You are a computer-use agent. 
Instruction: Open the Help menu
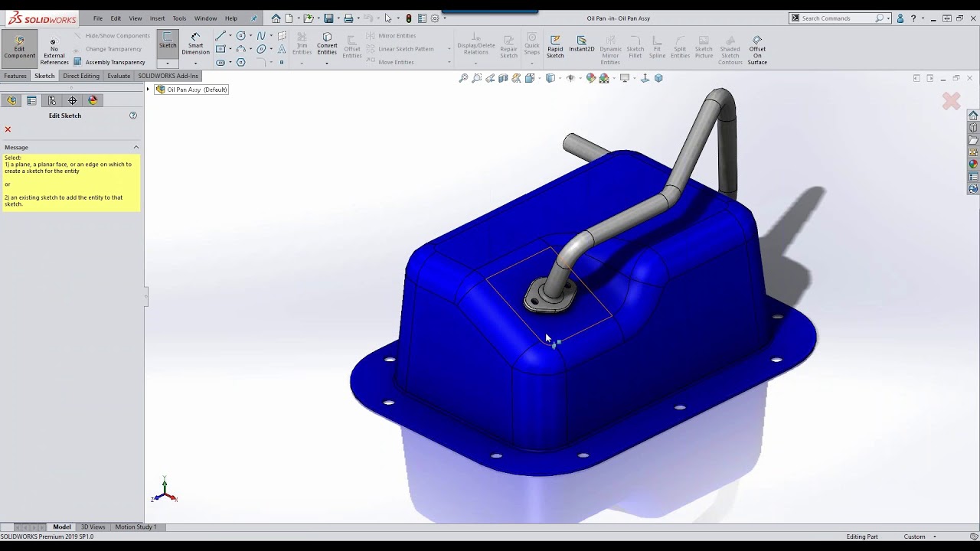tap(231, 18)
